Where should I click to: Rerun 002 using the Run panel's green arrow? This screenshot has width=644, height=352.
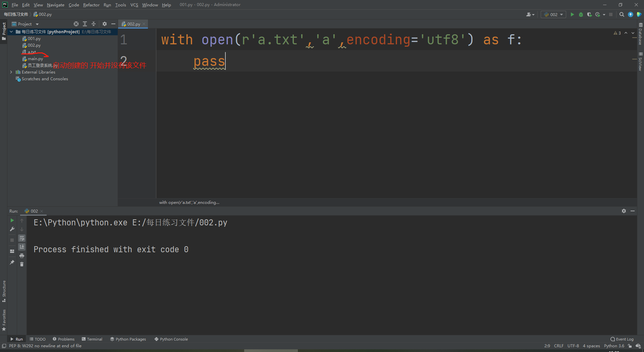click(x=12, y=220)
